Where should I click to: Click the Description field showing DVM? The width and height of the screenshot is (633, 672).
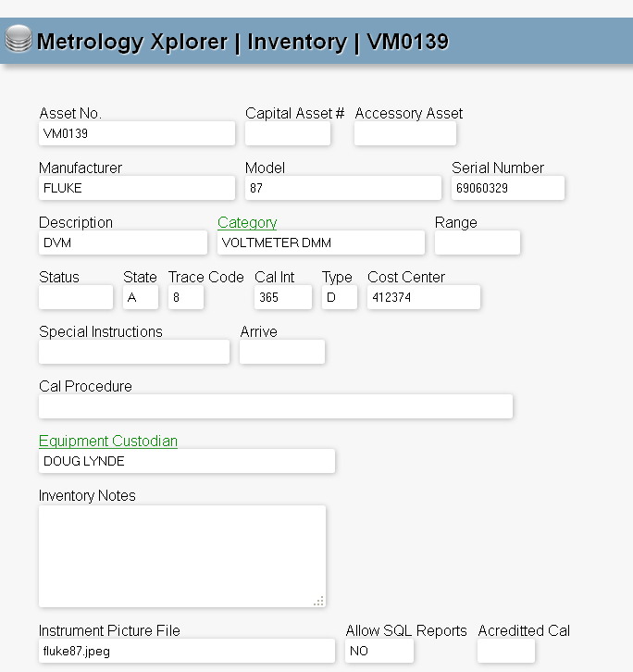pyautogui.click(x=123, y=243)
